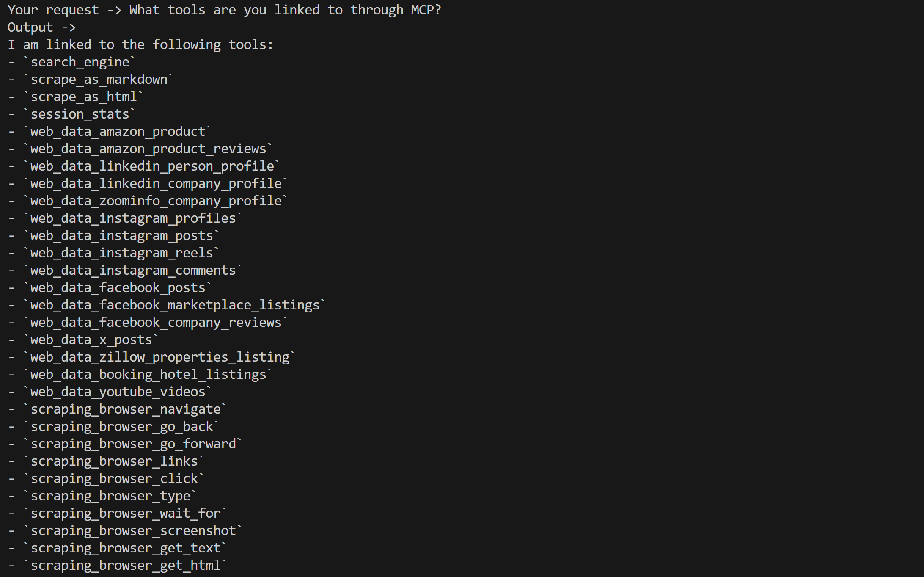Click 'I am linked to the following tools' text
924x577 pixels.
[x=140, y=45]
